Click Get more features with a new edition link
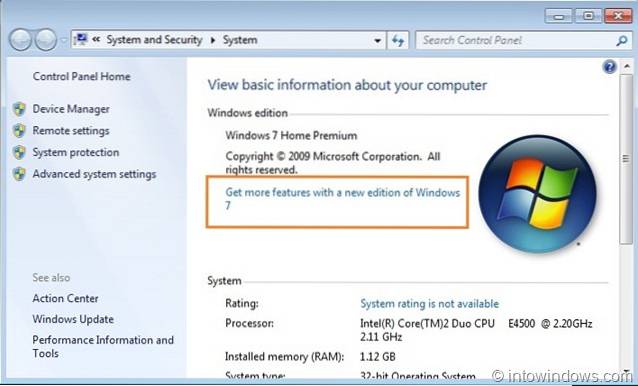 coord(343,198)
